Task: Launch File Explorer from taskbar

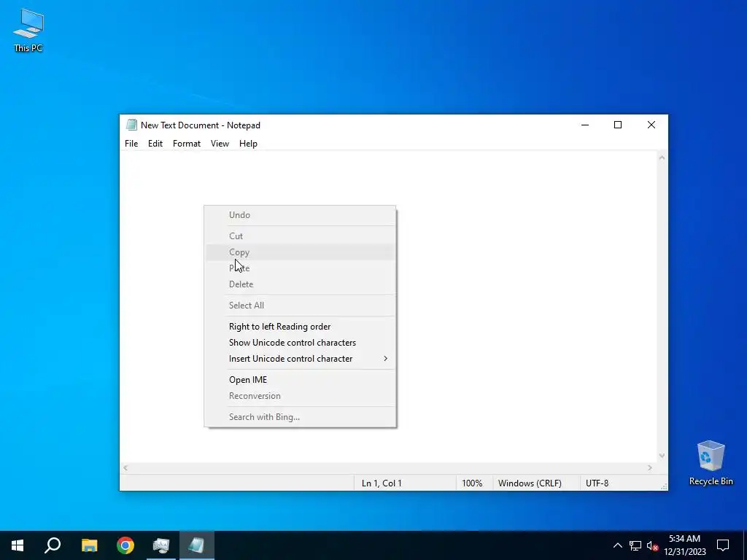Action: tap(89, 545)
